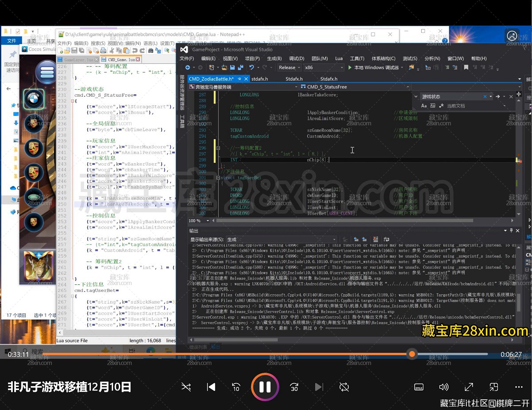Toggle Match whole word in find box
This screenshot has height=410, width=532.
pyautogui.click(x=433, y=106)
